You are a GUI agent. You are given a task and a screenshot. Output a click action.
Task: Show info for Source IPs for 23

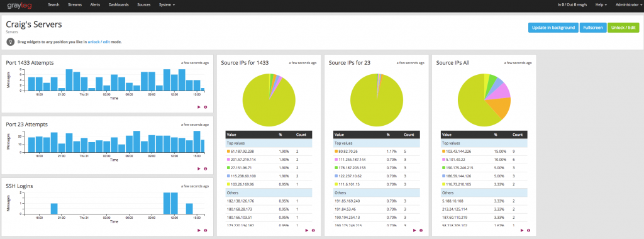[421, 230]
